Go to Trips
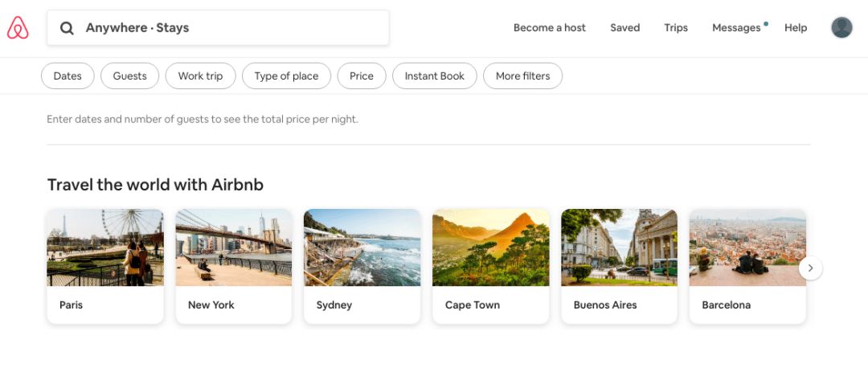The height and width of the screenshot is (368, 868). point(676,27)
